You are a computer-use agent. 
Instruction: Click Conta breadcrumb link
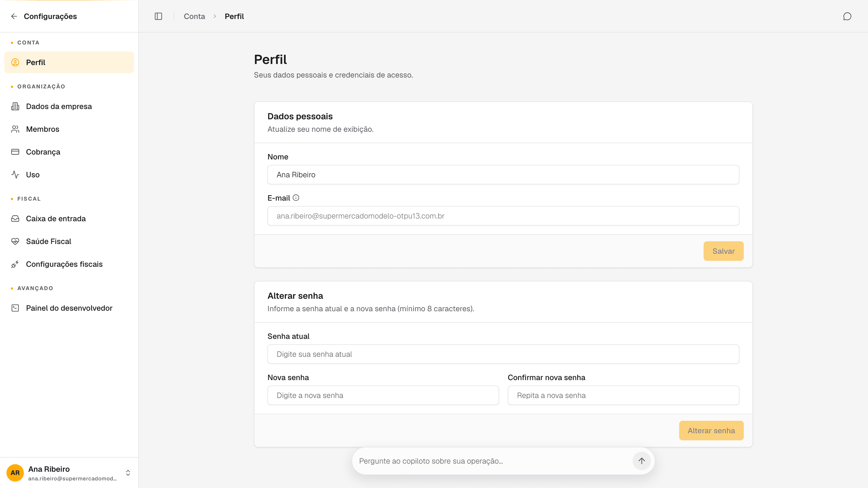click(194, 16)
